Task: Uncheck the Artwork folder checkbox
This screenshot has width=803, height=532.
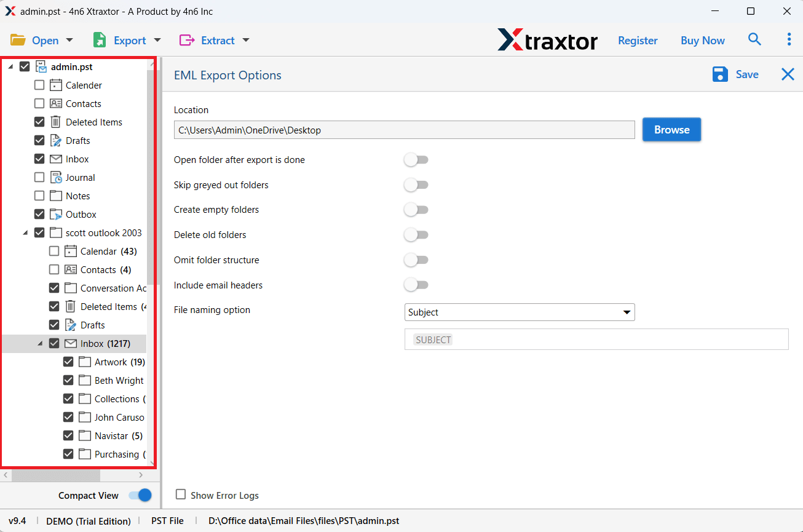Action: point(68,362)
